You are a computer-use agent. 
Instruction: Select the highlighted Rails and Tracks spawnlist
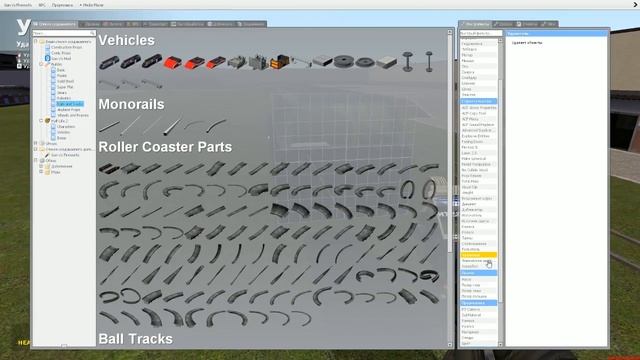tap(70, 104)
